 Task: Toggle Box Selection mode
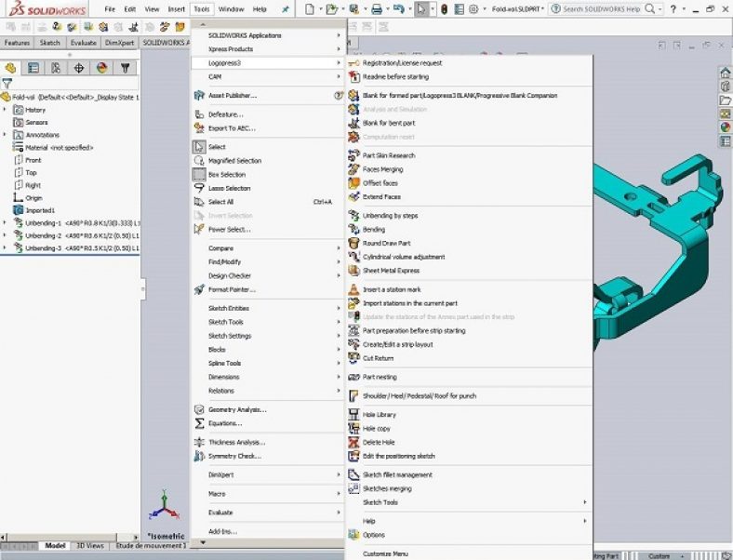point(198,174)
